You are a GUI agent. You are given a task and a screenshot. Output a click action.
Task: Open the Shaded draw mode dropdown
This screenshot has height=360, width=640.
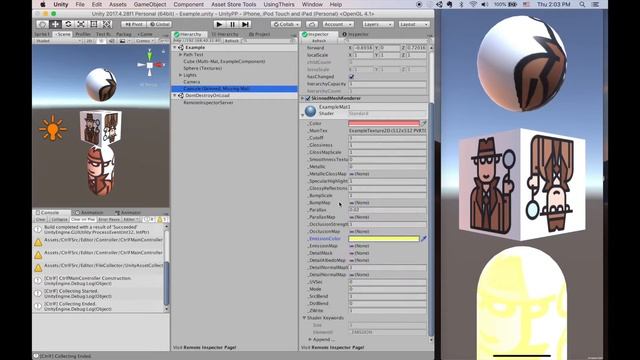click(58, 41)
